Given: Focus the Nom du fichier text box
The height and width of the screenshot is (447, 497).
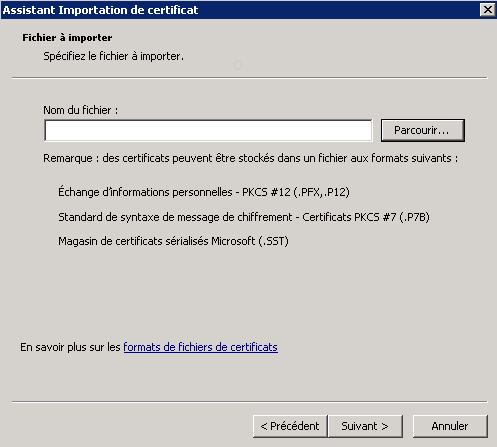Looking at the screenshot, I should pos(208,130).
